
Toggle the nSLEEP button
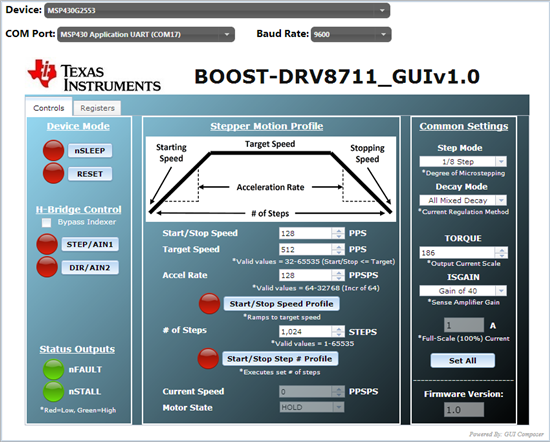[90, 150]
